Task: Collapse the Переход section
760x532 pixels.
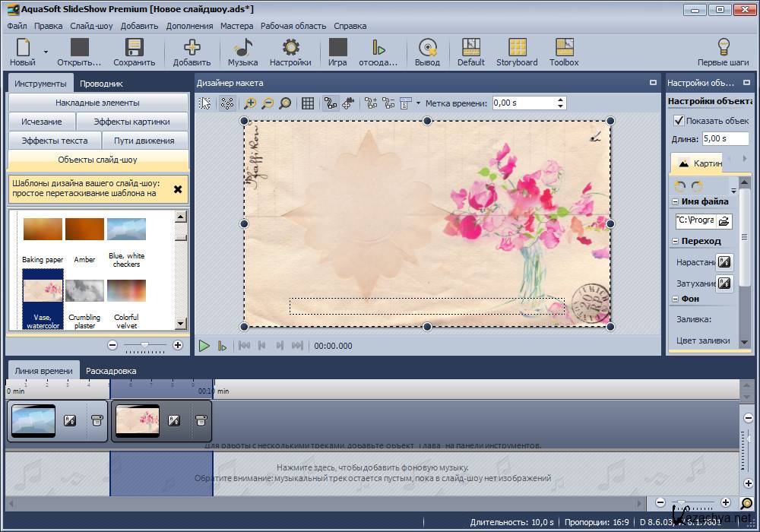Action: point(675,242)
